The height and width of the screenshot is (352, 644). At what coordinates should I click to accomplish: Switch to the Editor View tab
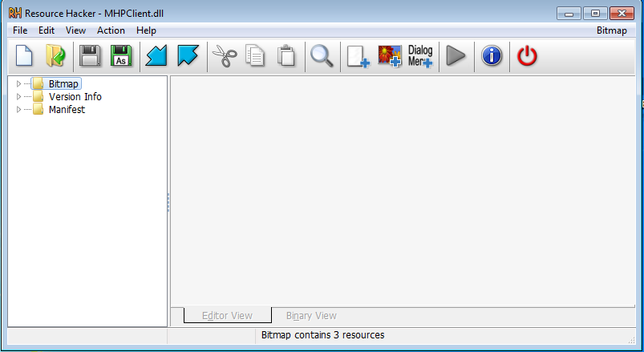tap(227, 315)
